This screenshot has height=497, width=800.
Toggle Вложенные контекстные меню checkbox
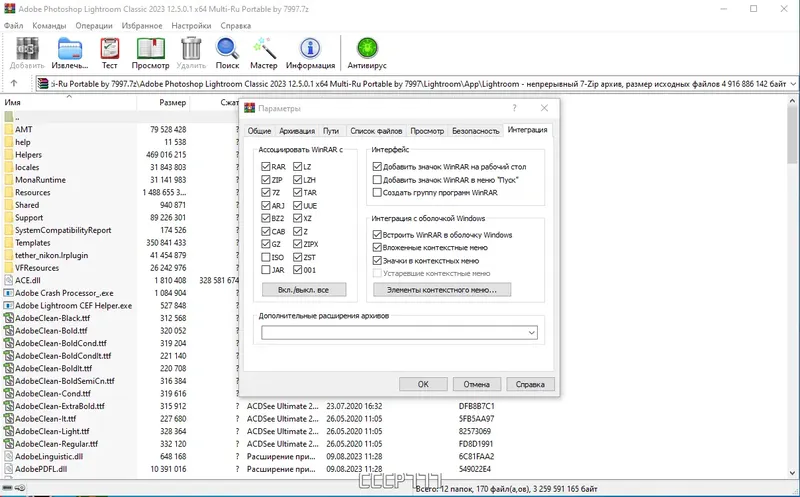pos(377,247)
